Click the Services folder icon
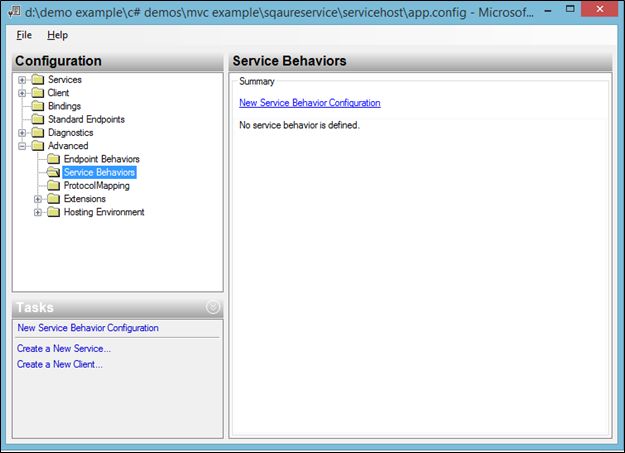Viewport: 625px width, 453px height. point(38,80)
